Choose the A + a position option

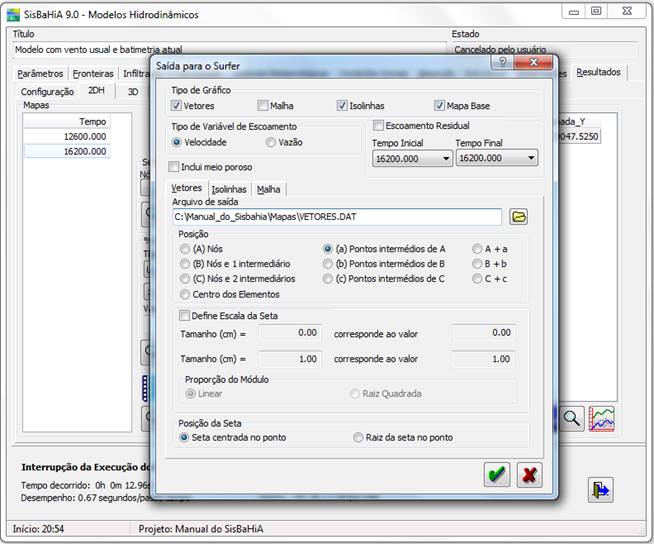477,249
